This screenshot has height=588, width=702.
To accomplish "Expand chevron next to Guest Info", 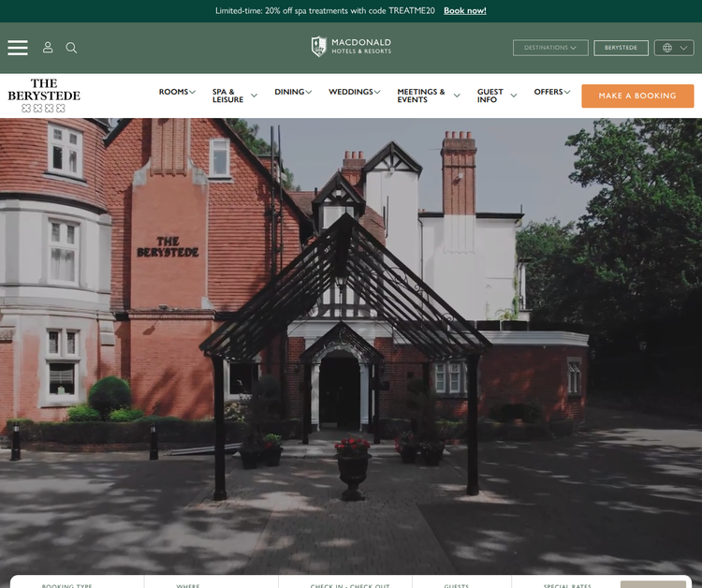I will [x=514, y=96].
